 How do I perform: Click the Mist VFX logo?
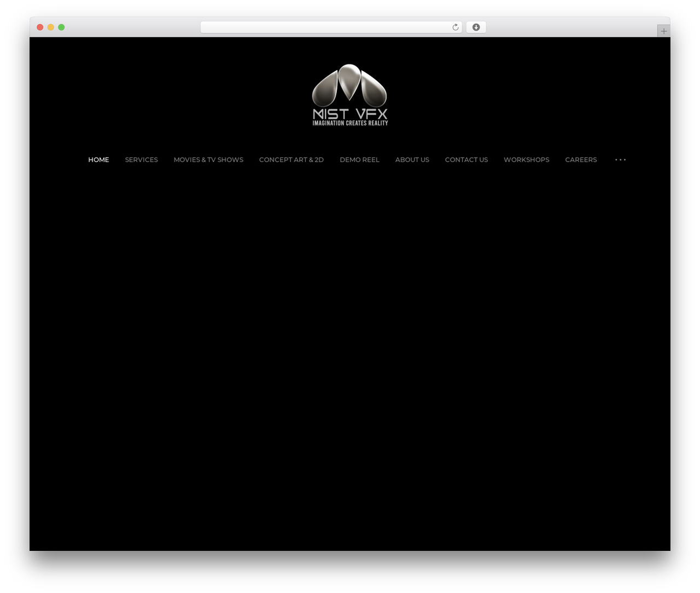point(350,95)
